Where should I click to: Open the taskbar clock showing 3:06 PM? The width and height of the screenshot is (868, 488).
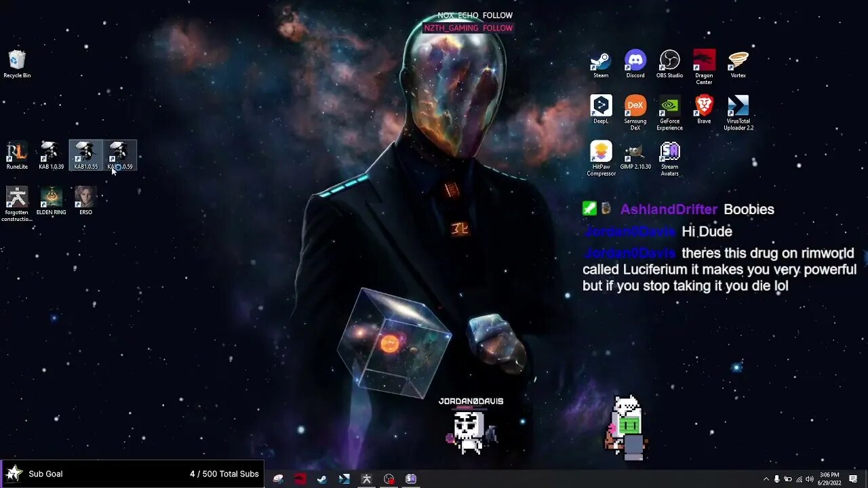click(829, 479)
